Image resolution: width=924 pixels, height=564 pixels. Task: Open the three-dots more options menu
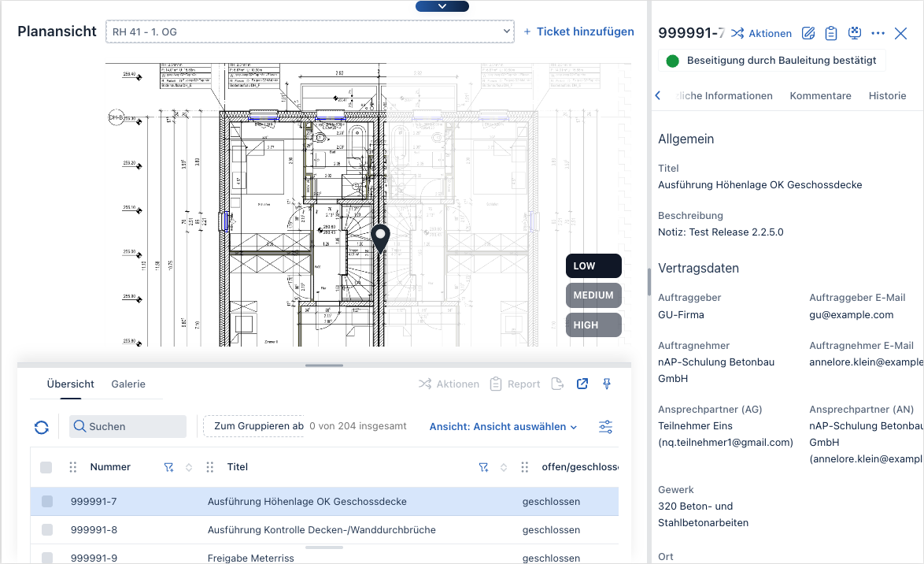click(878, 33)
